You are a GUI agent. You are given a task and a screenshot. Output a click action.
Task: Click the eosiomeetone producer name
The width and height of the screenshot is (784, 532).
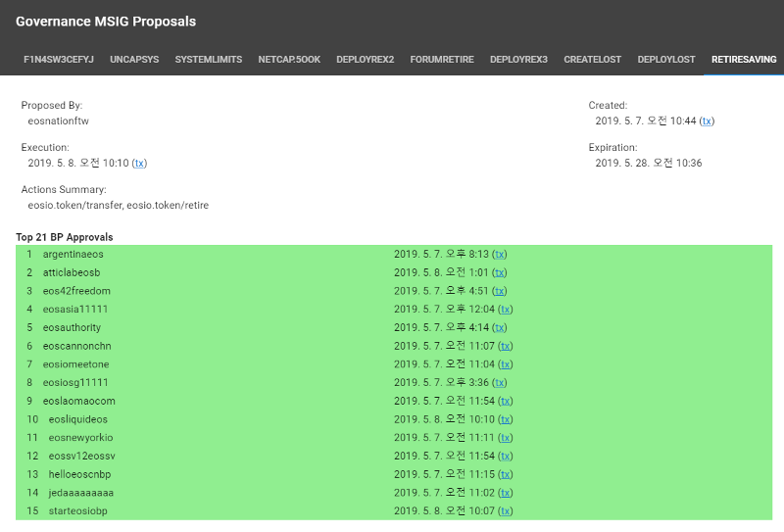pos(76,364)
